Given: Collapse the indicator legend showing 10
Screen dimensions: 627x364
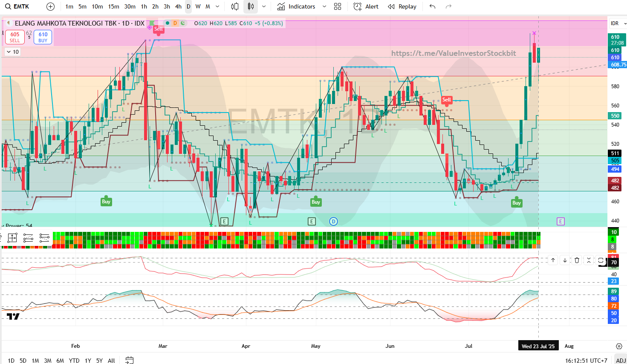Looking at the screenshot, I should [x=12, y=52].
